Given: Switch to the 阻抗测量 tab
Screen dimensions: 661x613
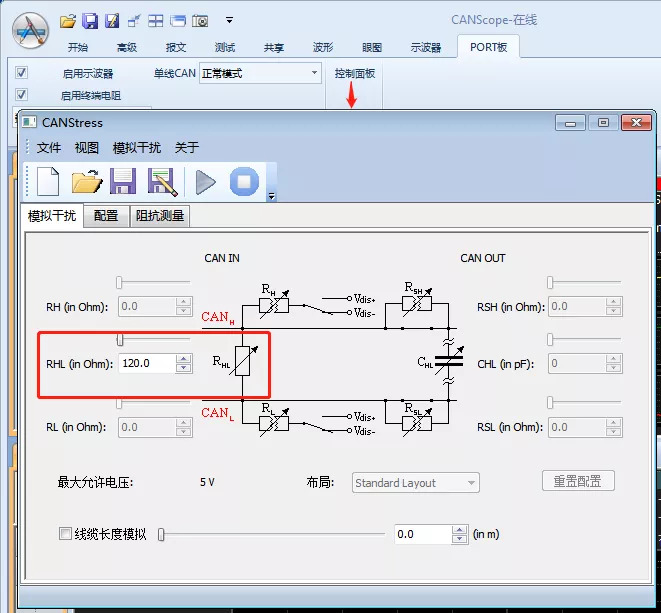Looking at the screenshot, I should pyautogui.click(x=160, y=216).
